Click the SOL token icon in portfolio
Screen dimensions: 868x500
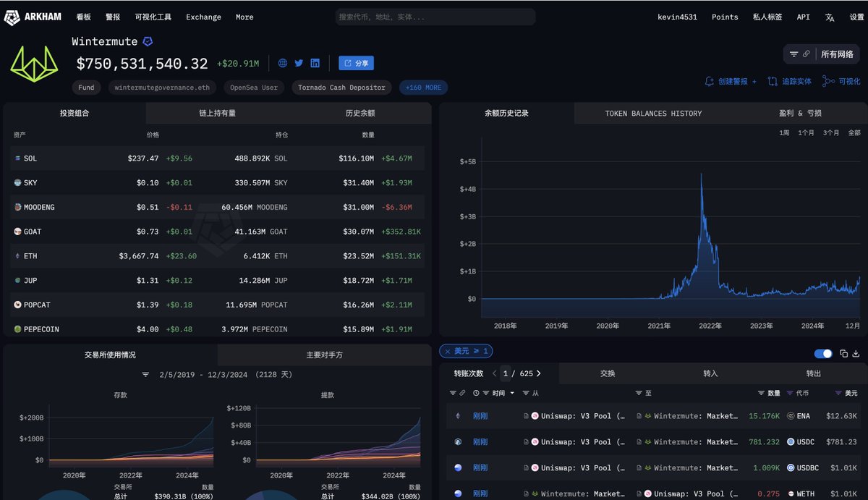coord(18,158)
